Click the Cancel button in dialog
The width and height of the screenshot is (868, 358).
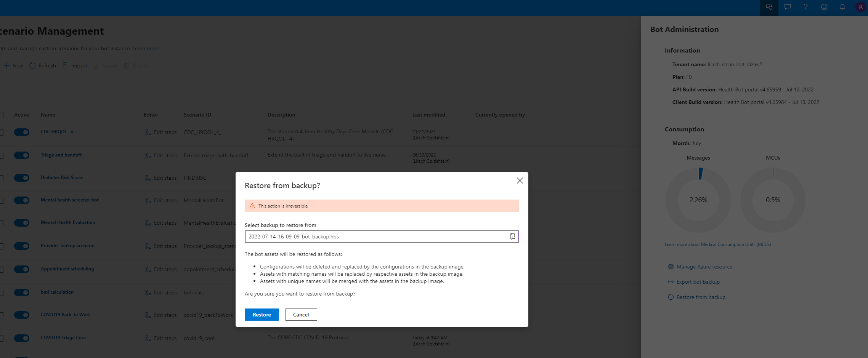(301, 315)
